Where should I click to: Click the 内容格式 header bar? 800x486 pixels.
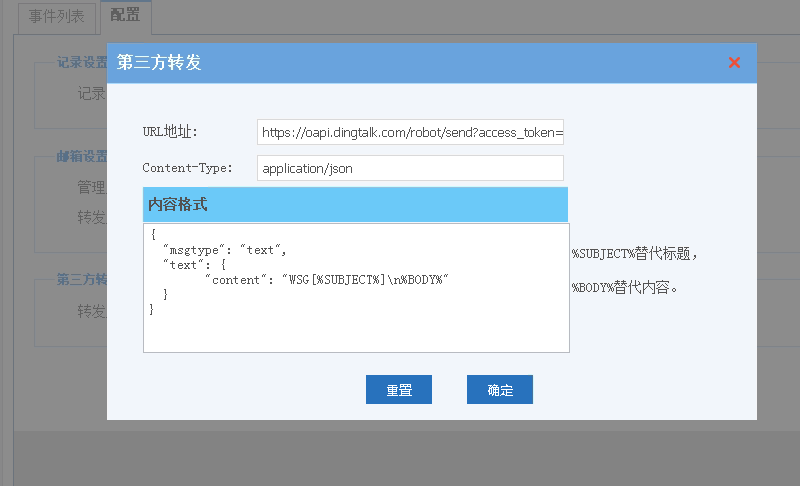(x=355, y=204)
